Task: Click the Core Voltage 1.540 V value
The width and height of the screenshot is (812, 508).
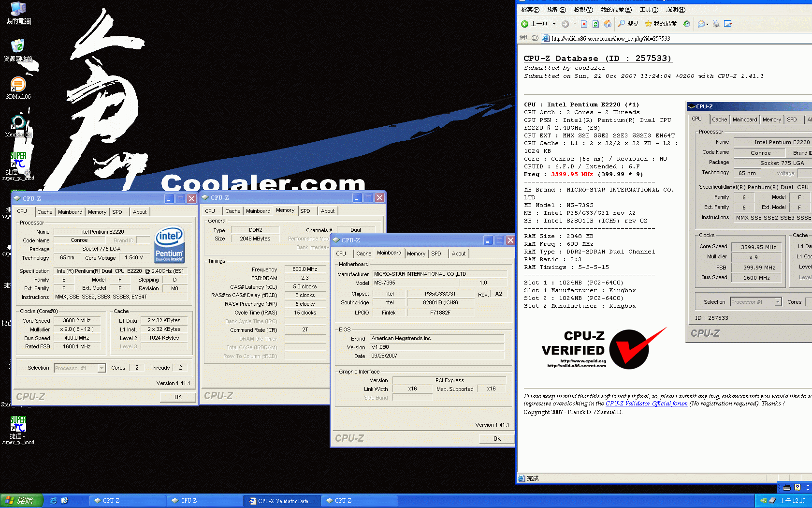Action: point(134,258)
